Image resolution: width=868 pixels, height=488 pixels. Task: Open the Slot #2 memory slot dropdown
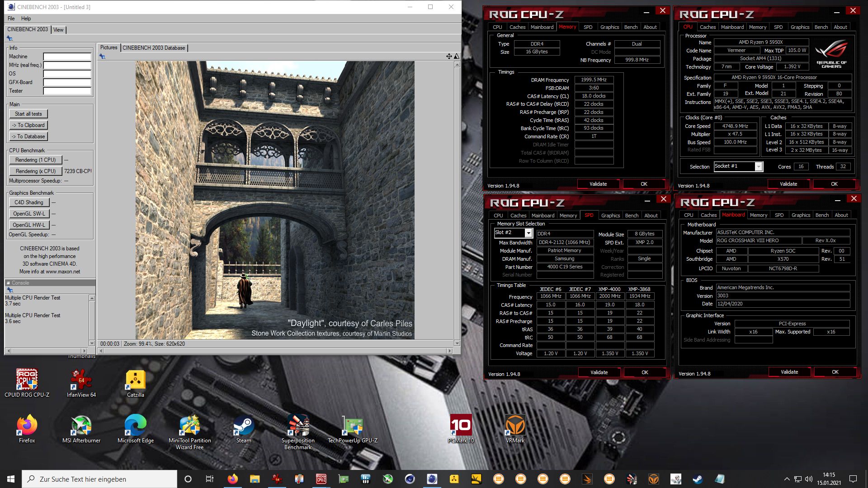click(x=528, y=233)
